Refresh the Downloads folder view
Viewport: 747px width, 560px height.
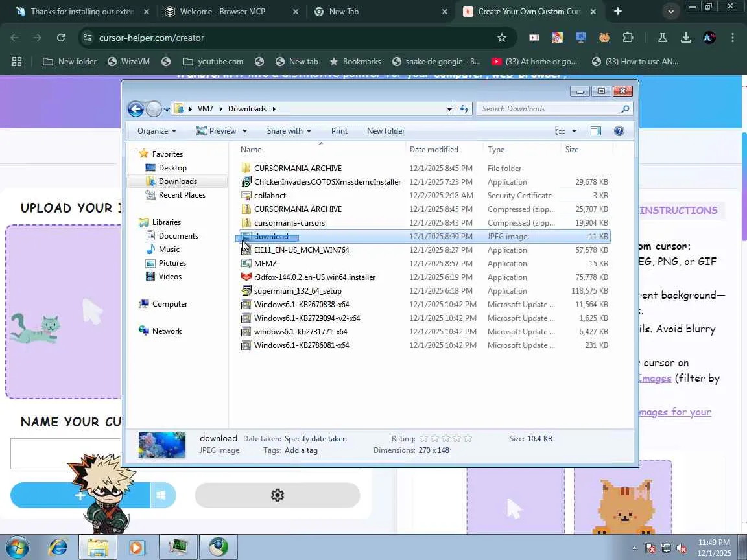(464, 109)
